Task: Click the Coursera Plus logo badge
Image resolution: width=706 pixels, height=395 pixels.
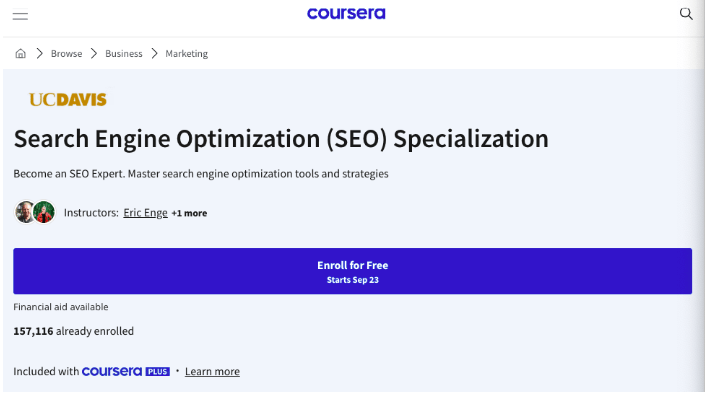Action: tap(126, 371)
